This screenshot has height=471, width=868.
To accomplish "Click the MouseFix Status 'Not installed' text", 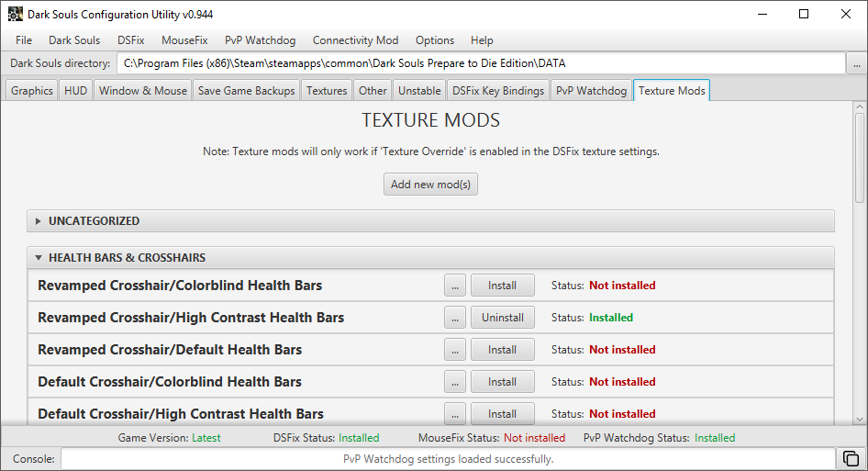I will (534, 438).
